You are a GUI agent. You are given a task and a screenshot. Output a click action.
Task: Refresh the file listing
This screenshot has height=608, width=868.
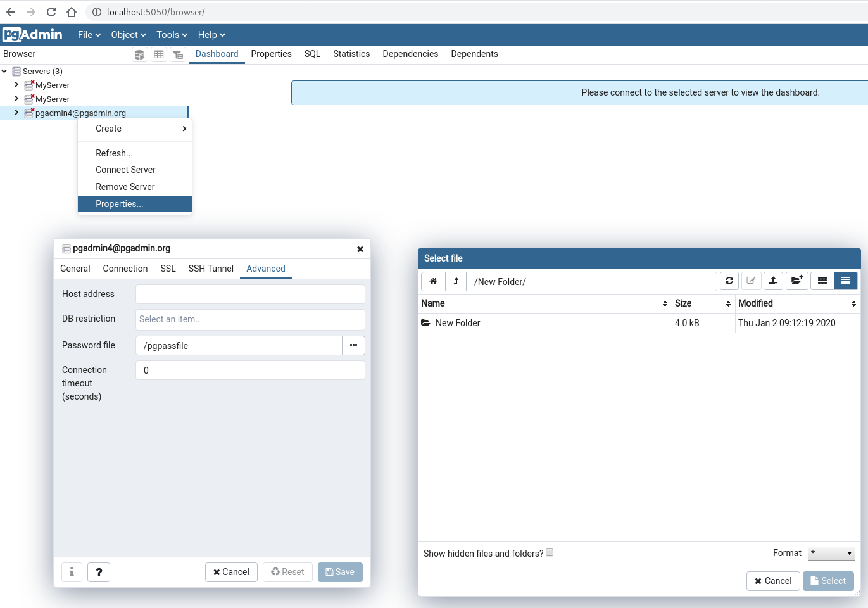click(x=729, y=281)
